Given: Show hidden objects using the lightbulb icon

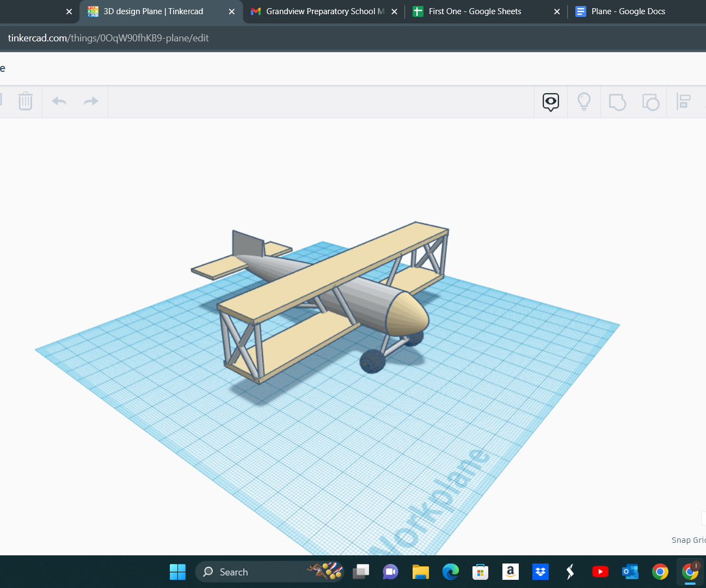Looking at the screenshot, I should tap(584, 101).
